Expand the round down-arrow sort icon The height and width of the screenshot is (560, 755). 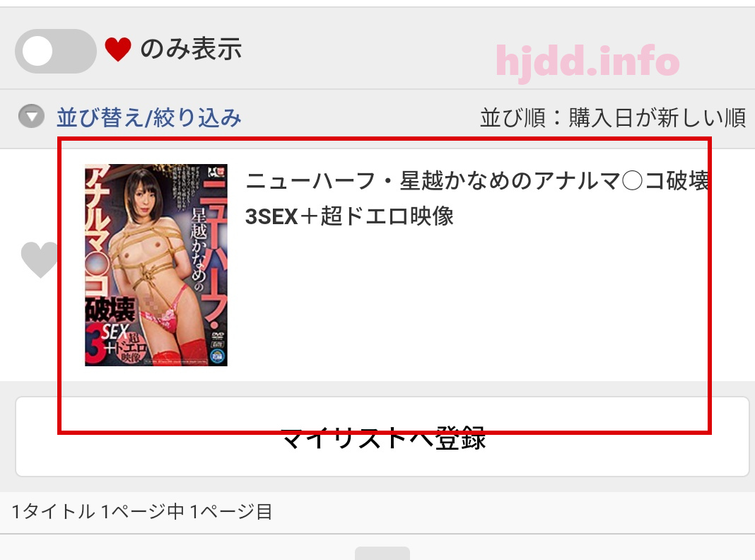tap(31, 116)
